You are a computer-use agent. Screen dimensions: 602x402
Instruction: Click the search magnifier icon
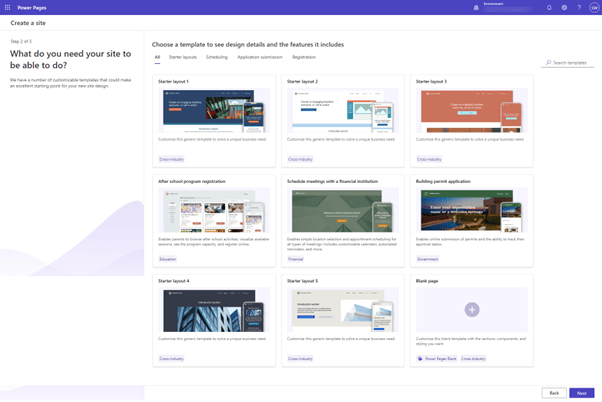pyautogui.click(x=548, y=62)
